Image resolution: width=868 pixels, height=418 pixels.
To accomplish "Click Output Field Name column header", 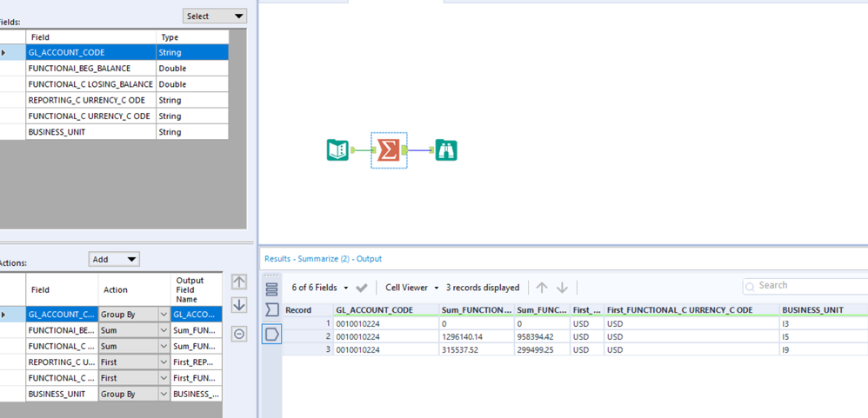I will point(196,289).
